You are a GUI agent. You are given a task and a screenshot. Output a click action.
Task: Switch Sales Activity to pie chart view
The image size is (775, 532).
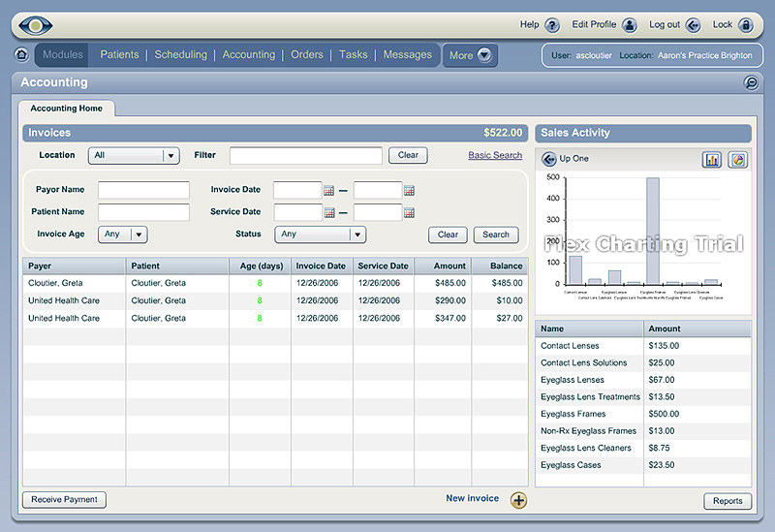[x=738, y=160]
